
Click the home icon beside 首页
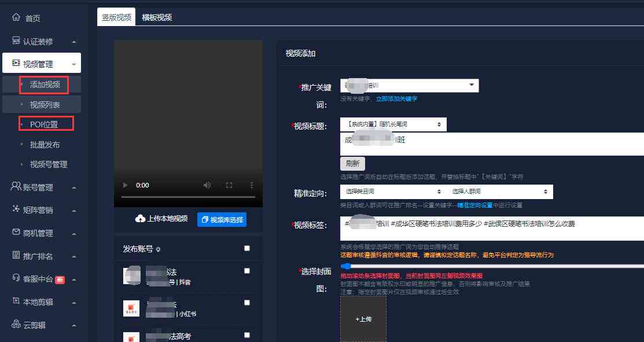[16, 17]
